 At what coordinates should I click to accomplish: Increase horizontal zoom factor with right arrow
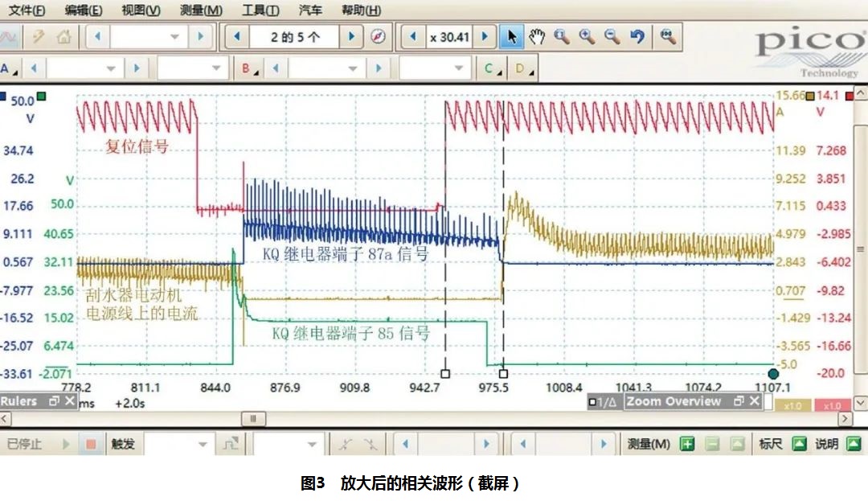coord(485,37)
